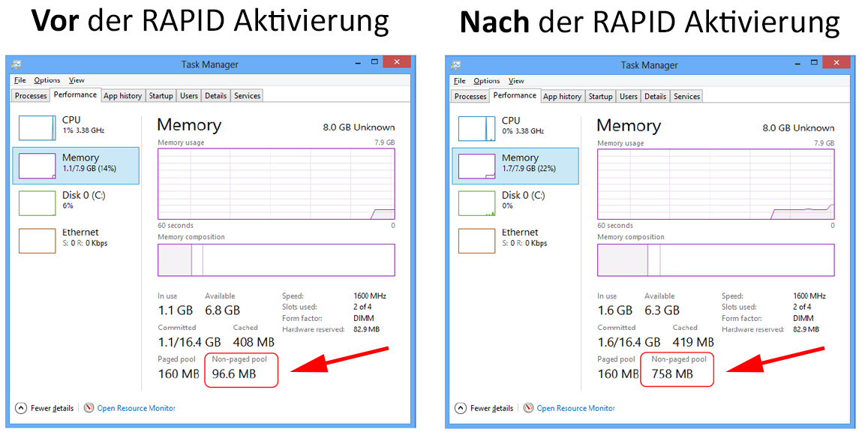This screenshot has width=868, height=435.
Task: Select the CPU graph showing 1% 3.38 GHz
Action: pos(37,127)
